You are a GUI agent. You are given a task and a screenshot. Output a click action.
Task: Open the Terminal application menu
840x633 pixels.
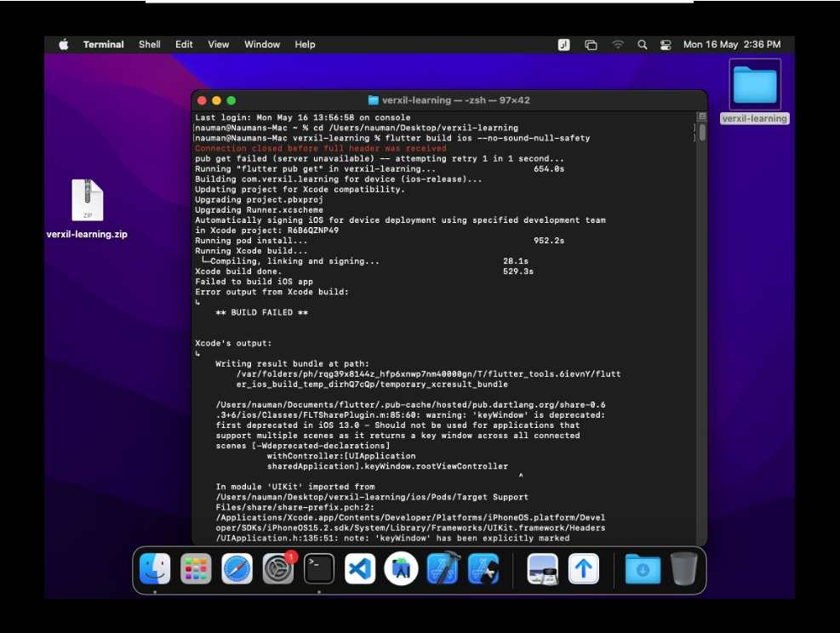(x=103, y=44)
